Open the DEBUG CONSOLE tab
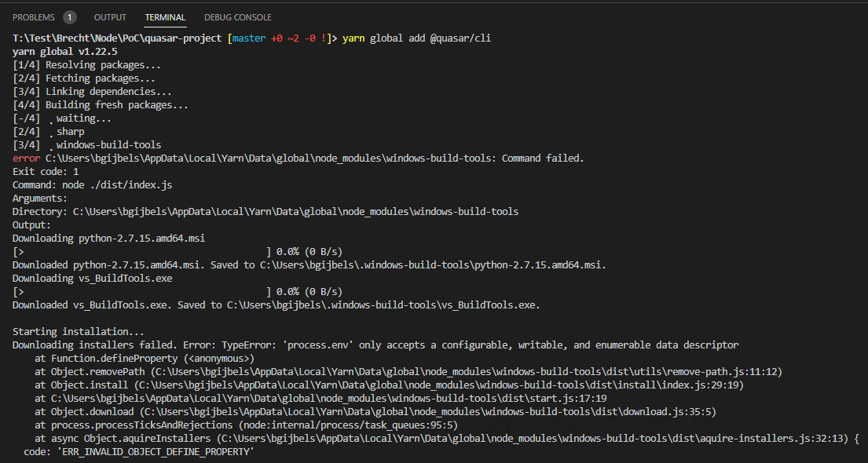Image resolution: width=868 pixels, height=463 pixels. 238,17
